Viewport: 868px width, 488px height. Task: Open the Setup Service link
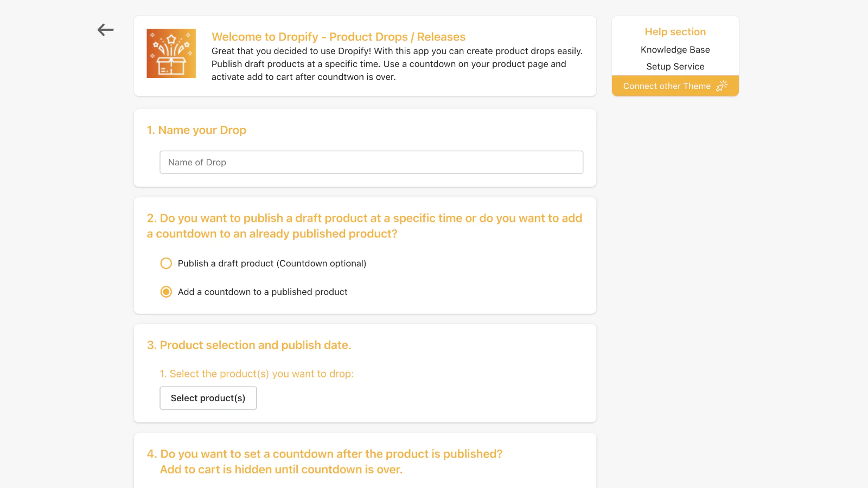675,67
